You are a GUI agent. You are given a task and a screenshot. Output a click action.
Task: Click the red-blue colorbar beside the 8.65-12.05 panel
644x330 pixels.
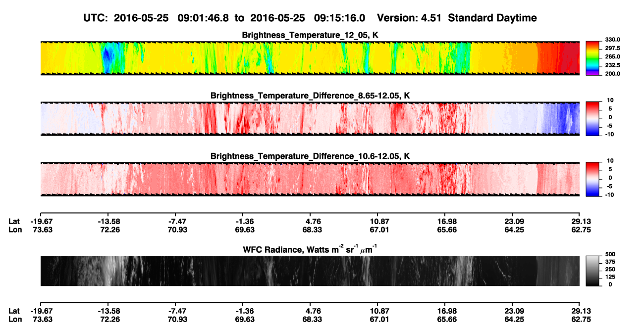(593, 118)
